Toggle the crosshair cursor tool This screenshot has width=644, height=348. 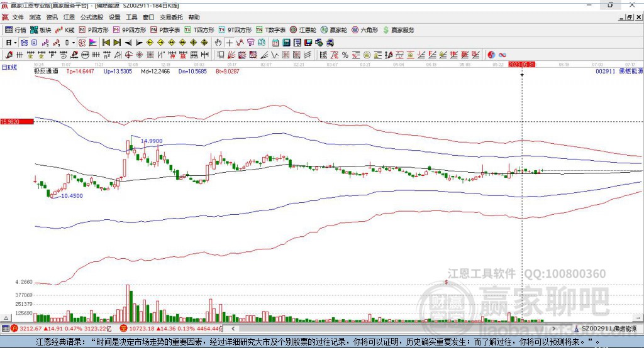click(229, 43)
